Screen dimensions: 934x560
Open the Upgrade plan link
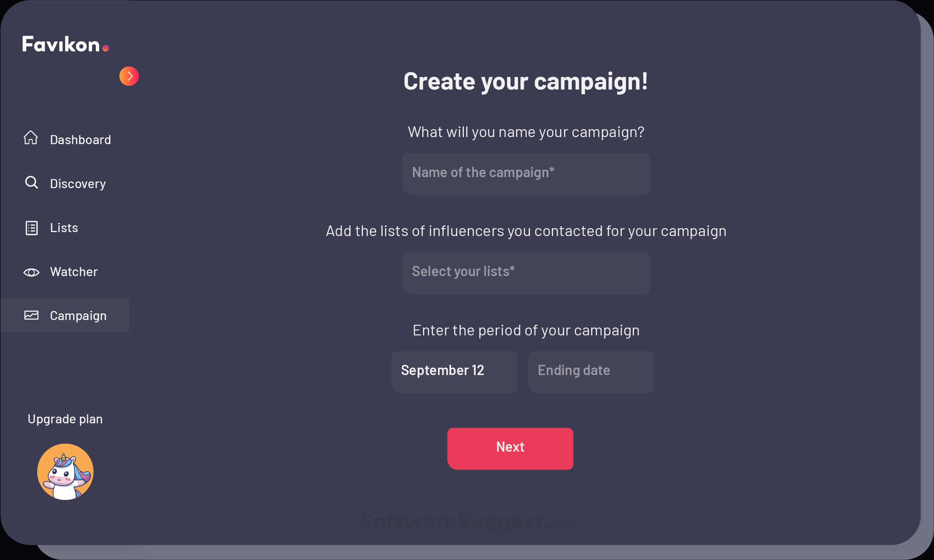(65, 419)
